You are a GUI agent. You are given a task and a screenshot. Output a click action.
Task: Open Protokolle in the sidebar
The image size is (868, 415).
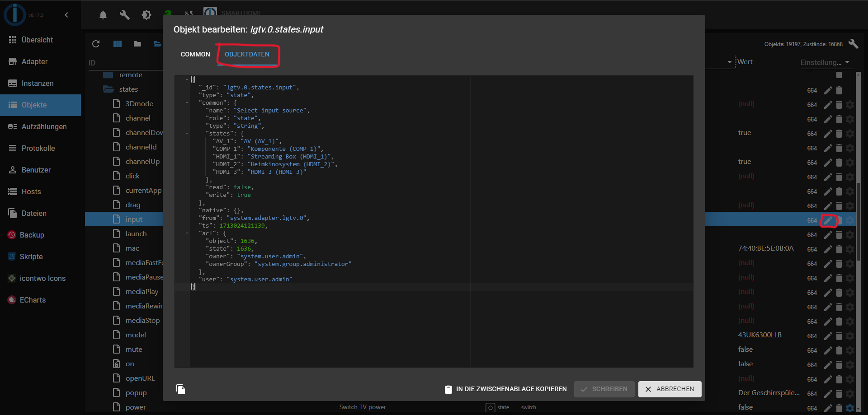41,148
